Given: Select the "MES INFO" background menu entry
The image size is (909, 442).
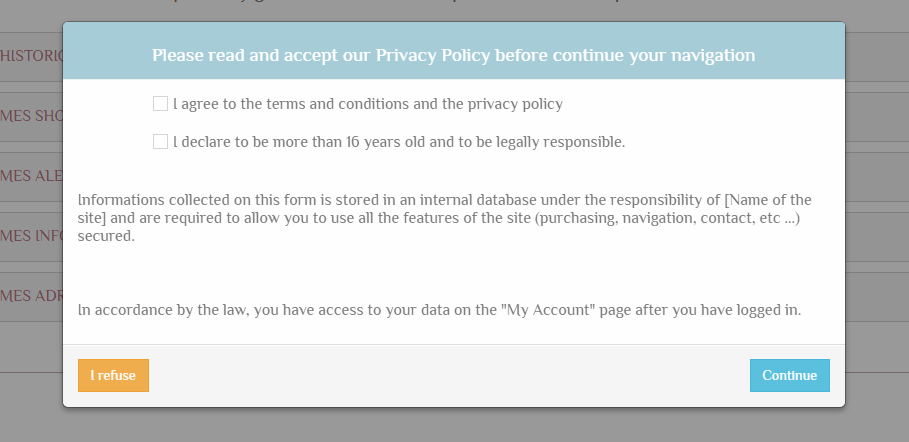Looking at the screenshot, I should coord(32,236).
